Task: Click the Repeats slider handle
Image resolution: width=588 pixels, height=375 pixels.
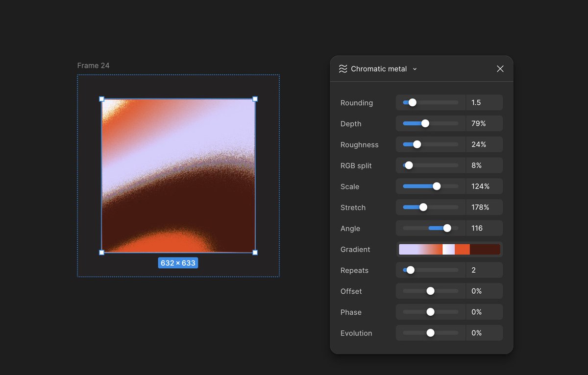Action: click(410, 270)
